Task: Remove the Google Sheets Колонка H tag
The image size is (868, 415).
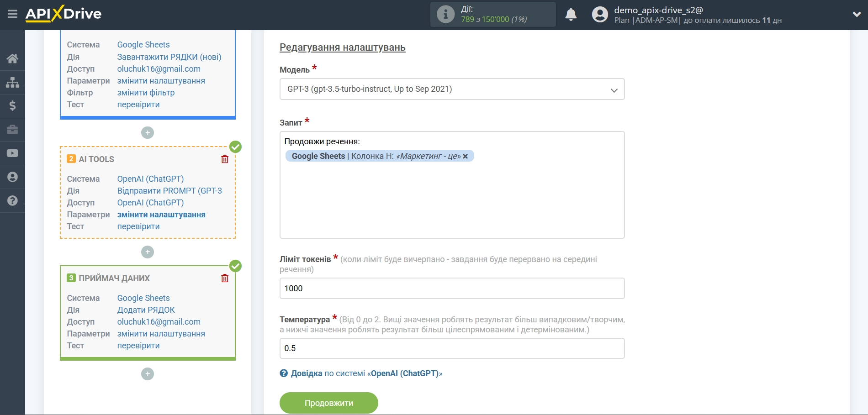Action: tap(466, 156)
